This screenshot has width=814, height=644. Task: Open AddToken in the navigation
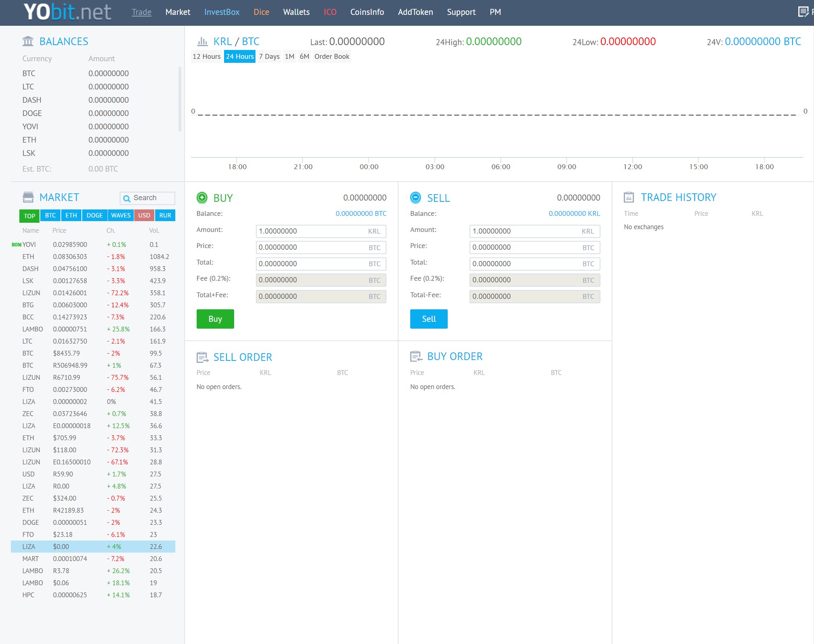[x=415, y=12]
